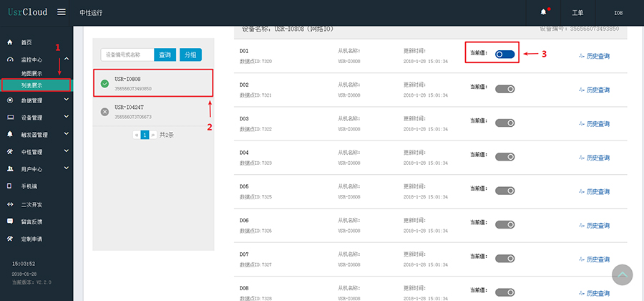Click the scroll-to-top round arrow button

[623, 274]
